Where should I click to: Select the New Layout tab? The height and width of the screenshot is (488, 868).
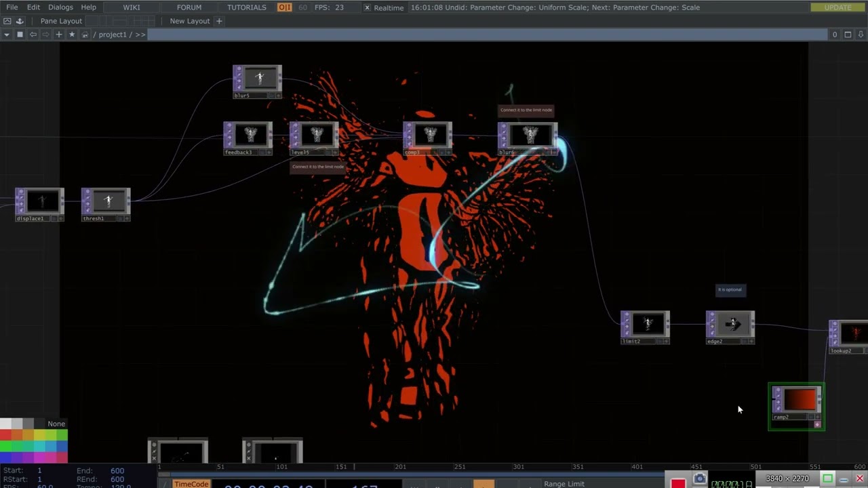(190, 21)
